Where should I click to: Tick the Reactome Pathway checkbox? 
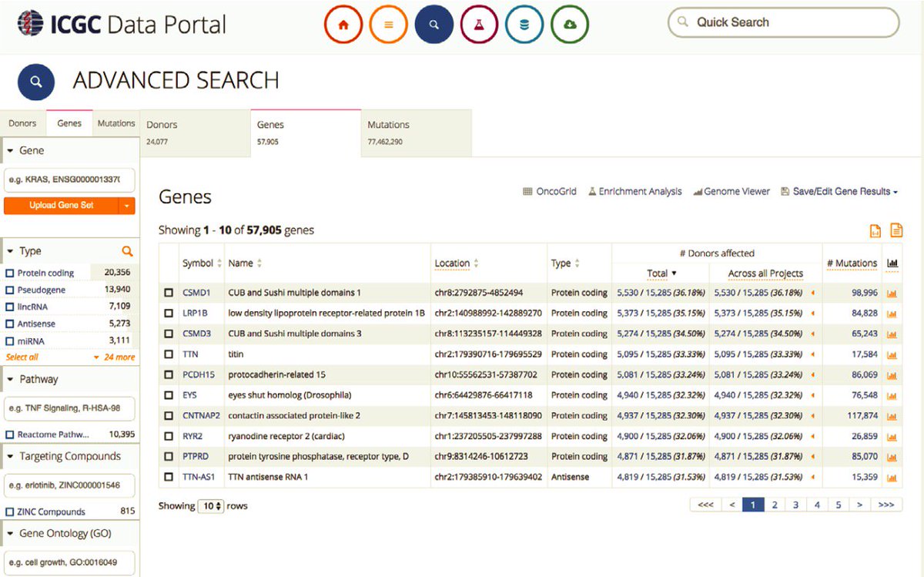(10, 434)
